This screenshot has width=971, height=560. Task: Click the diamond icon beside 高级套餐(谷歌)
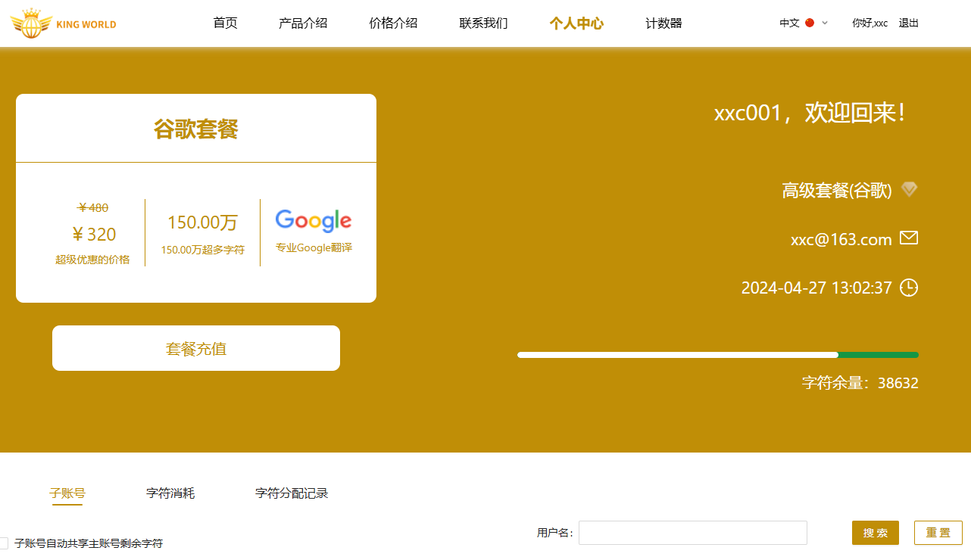[x=910, y=190]
